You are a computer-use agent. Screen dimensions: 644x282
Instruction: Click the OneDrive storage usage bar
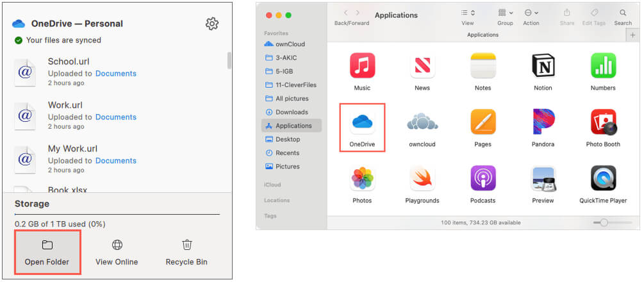[x=117, y=214]
